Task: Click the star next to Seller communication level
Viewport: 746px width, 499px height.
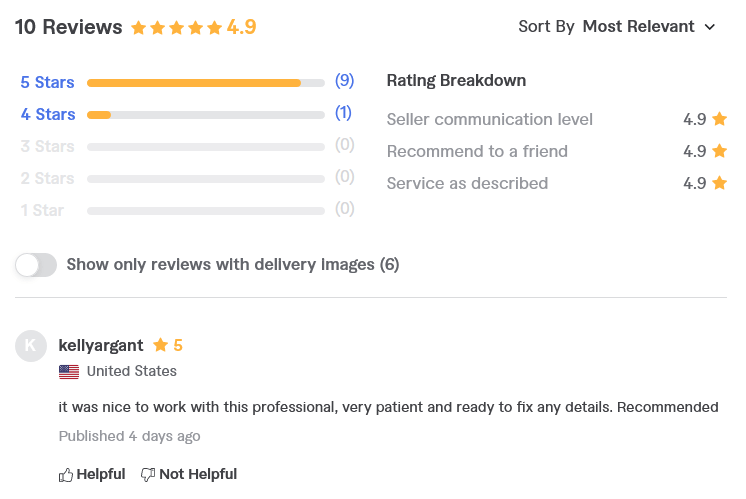Action: [719, 119]
